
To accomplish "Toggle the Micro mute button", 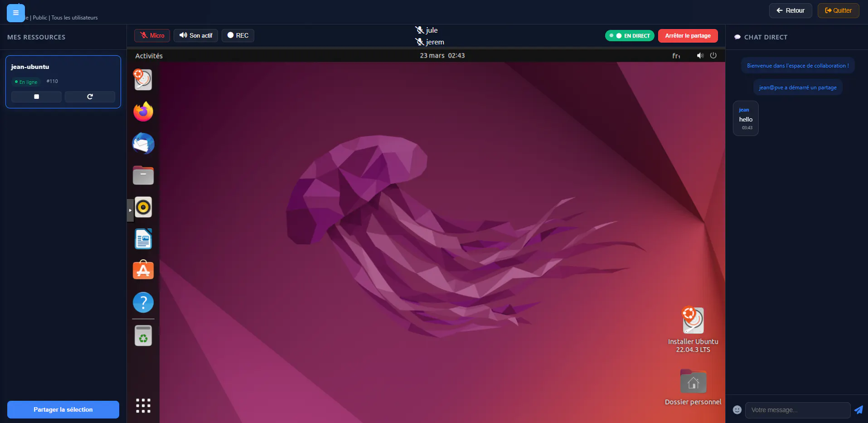I will [x=152, y=35].
